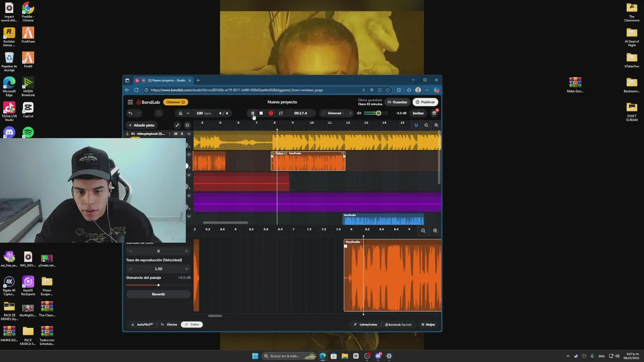This screenshot has width=644, height=362.
Task: Zoom out the editor waveform view
Action: point(423,231)
